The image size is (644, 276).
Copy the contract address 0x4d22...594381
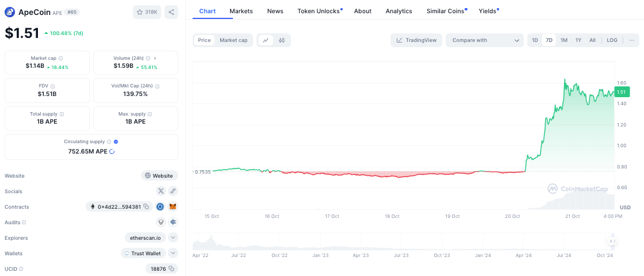pos(146,206)
